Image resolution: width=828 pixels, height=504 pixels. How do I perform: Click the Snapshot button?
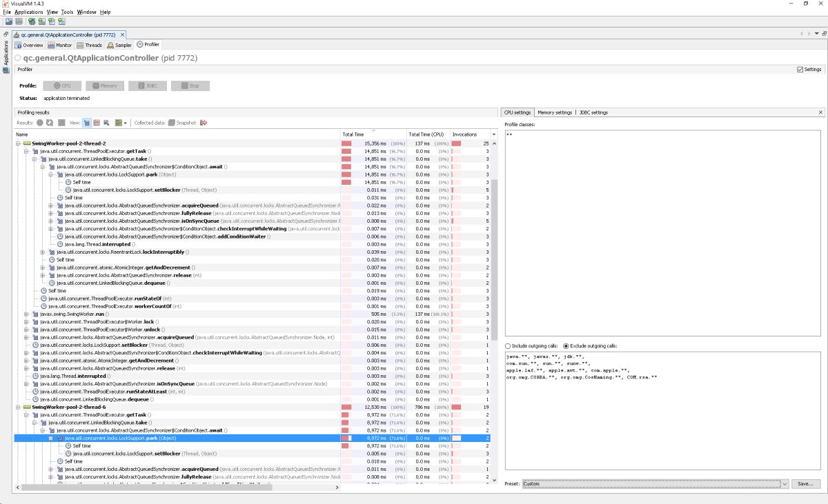pyautogui.click(x=182, y=123)
